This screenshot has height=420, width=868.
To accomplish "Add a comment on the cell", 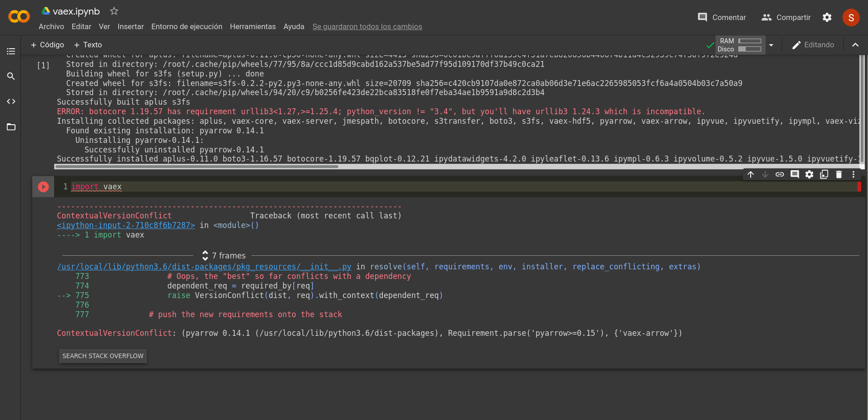I will click(795, 174).
